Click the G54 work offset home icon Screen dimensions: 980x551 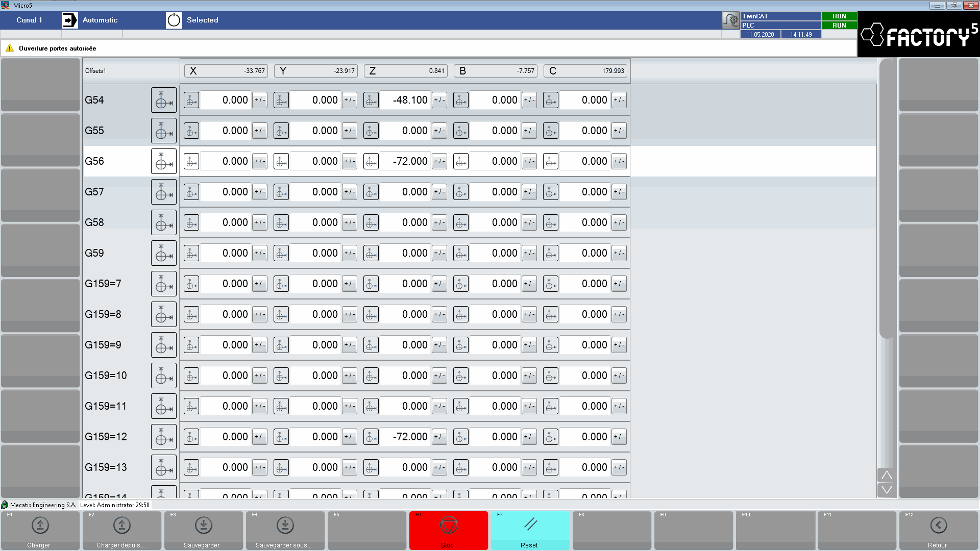pos(163,100)
